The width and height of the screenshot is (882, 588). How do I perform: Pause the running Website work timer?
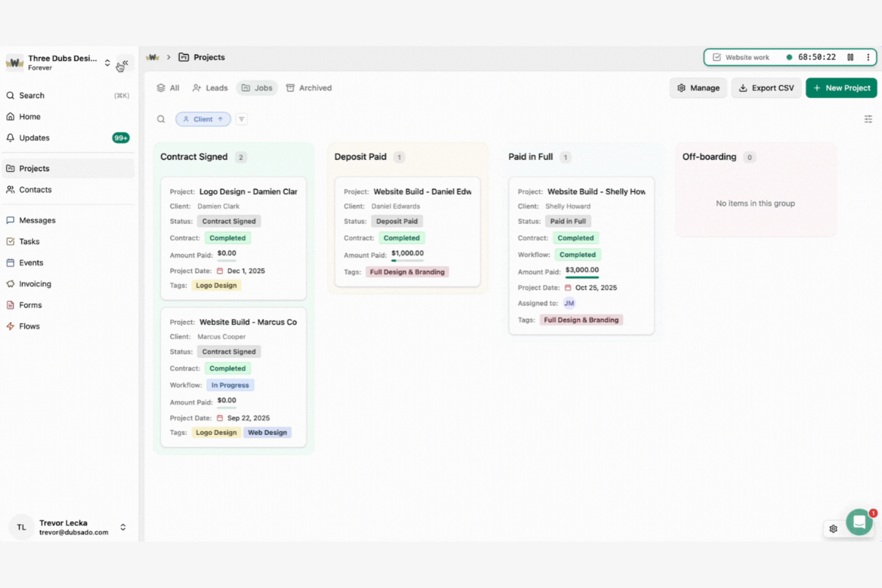click(850, 57)
